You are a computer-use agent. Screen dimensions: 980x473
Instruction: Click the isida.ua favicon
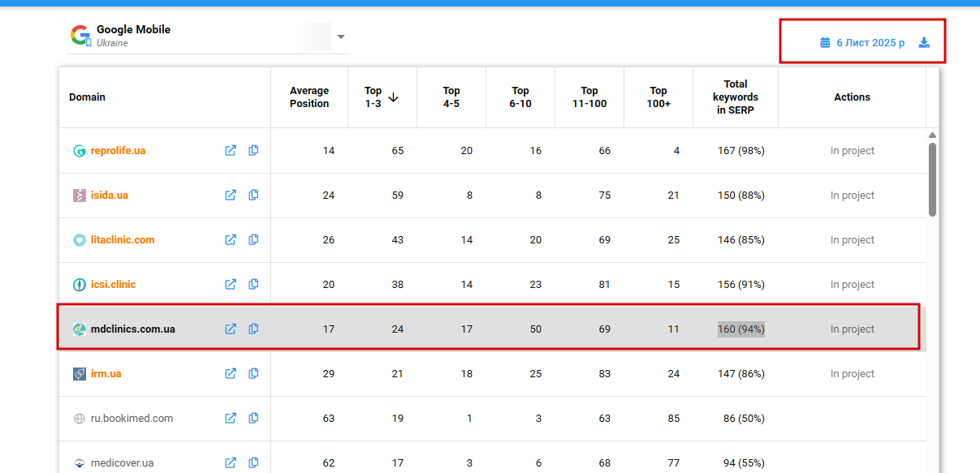point(80,196)
